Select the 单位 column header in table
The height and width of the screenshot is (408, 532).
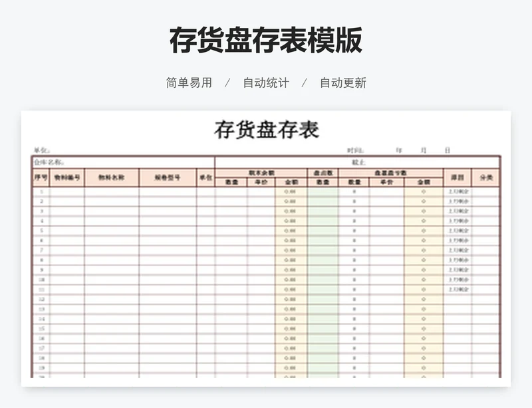(x=205, y=177)
